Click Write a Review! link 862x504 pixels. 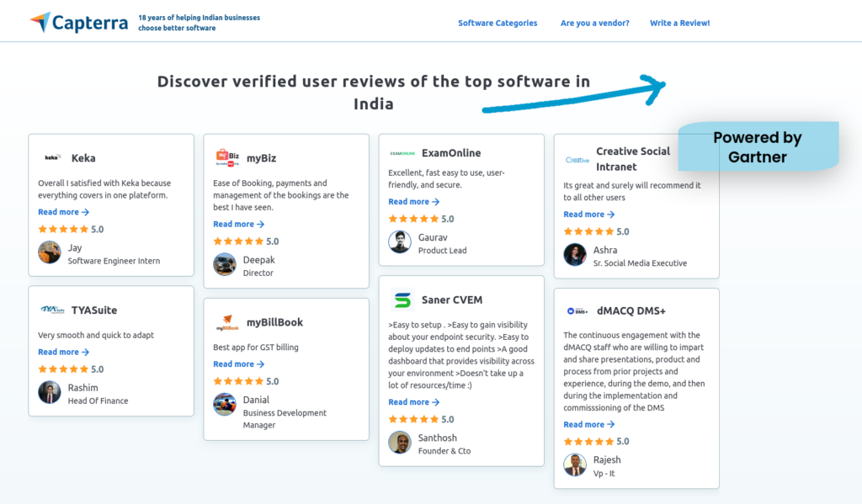point(679,24)
